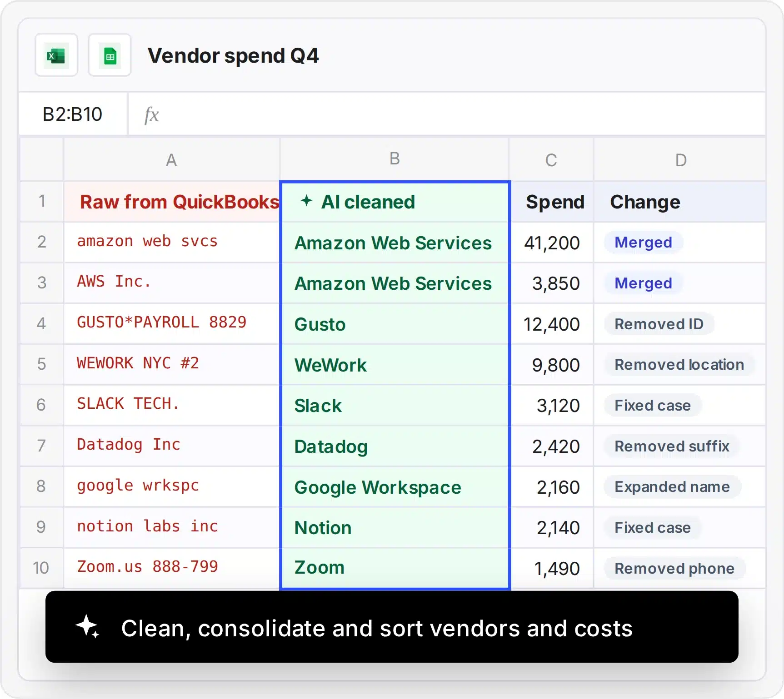
Task: Click the Google Sheets icon
Action: click(x=110, y=55)
